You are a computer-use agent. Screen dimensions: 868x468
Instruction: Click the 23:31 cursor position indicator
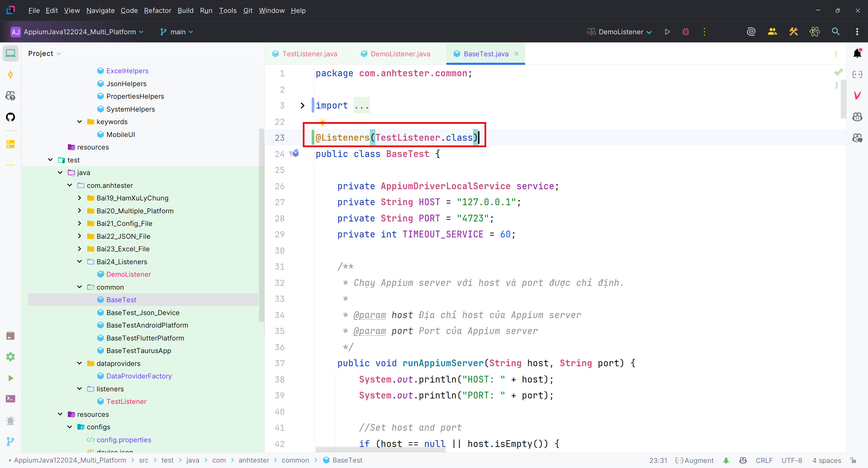pos(658,460)
